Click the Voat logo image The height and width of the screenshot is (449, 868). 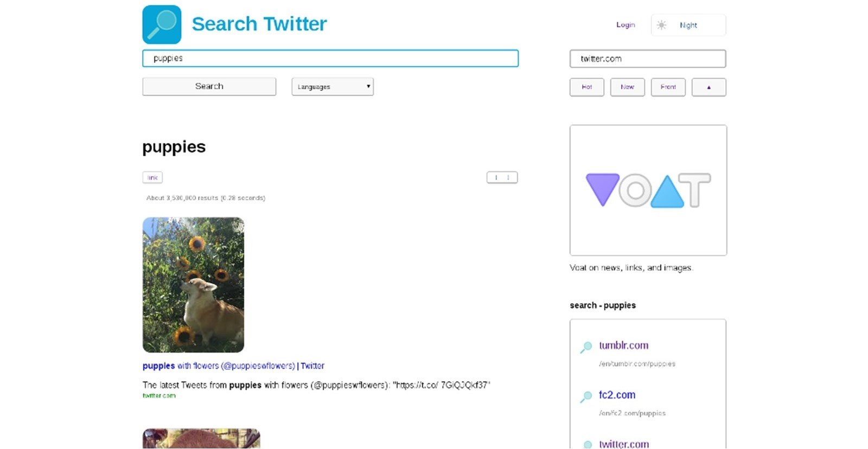(648, 190)
